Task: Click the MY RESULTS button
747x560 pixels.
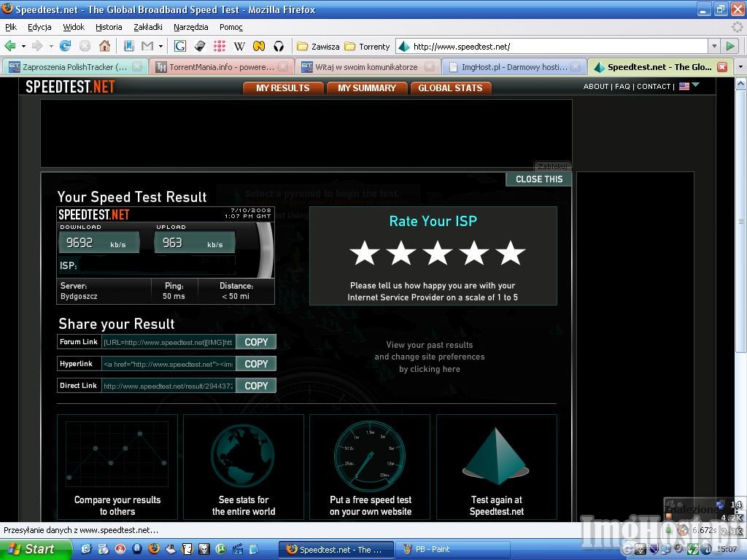Action: (x=283, y=87)
